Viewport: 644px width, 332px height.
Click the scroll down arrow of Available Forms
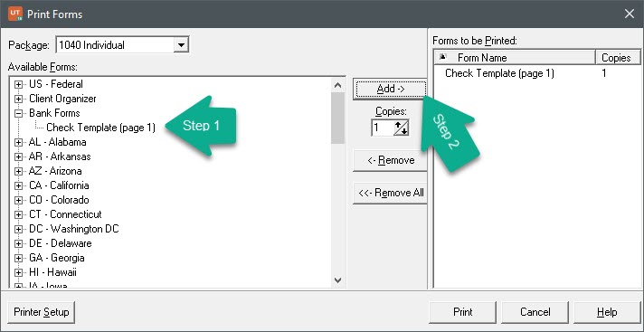tap(337, 280)
